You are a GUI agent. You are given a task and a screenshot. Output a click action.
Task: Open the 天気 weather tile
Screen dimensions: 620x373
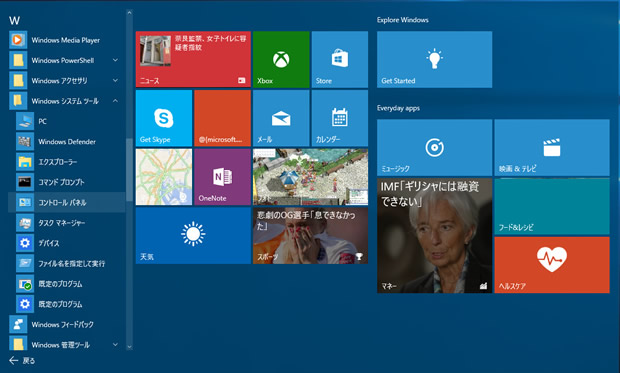193,236
